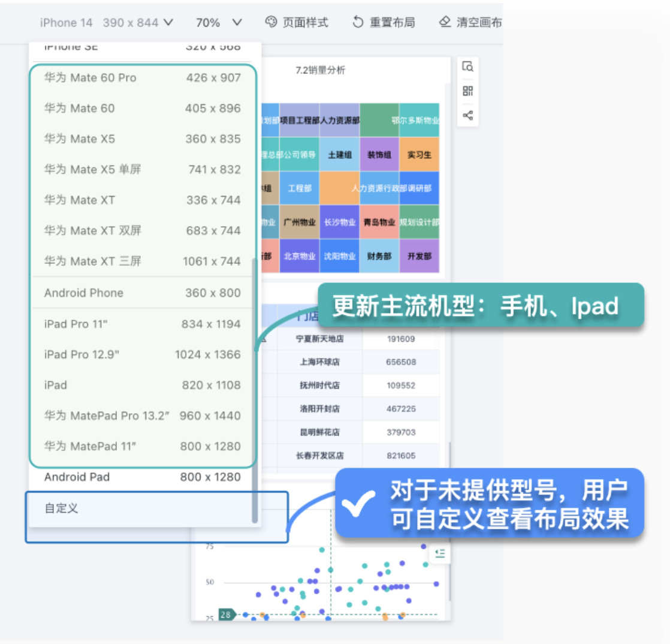
Task: Choose 华为 MatePad Pro 13.2″ option
Action: tap(143, 416)
